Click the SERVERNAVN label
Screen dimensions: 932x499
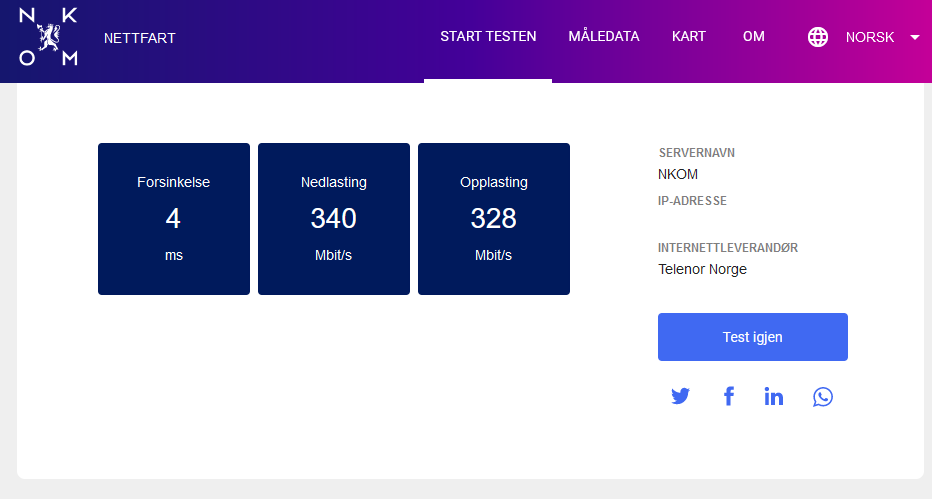coord(697,153)
